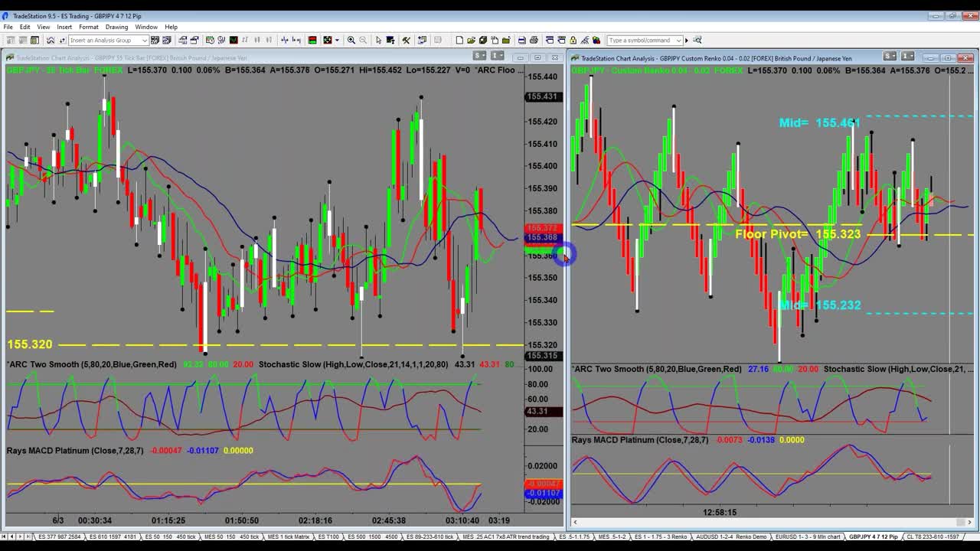Screen dimensions: 980x551
Task: Switch to the ES 89-233-610 tick tab
Action: click(430, 536)
